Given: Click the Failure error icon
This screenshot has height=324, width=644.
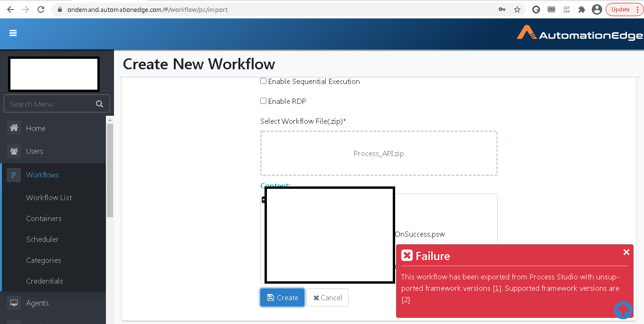Looking at the screenshot, I should point(407,256).
